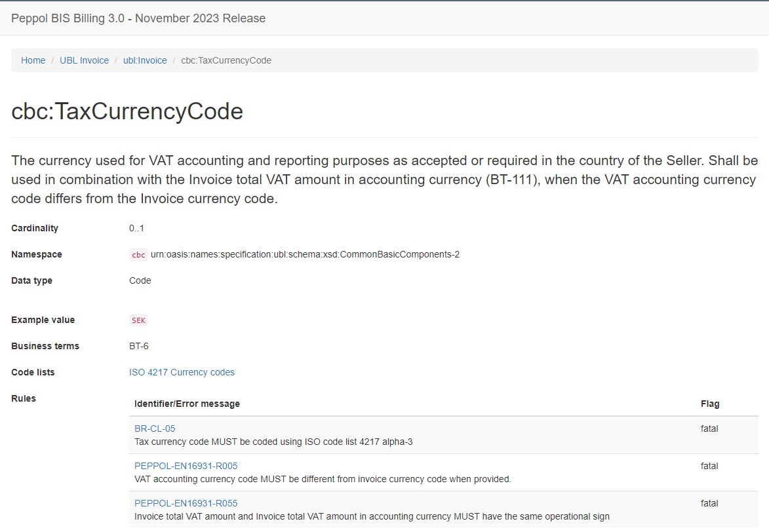The width and height of the screenshot is (769, 532).
Task: Navigate to ubl:Invoice breadcrumb link
Action: pyautogui.click(x=145, y=60)
